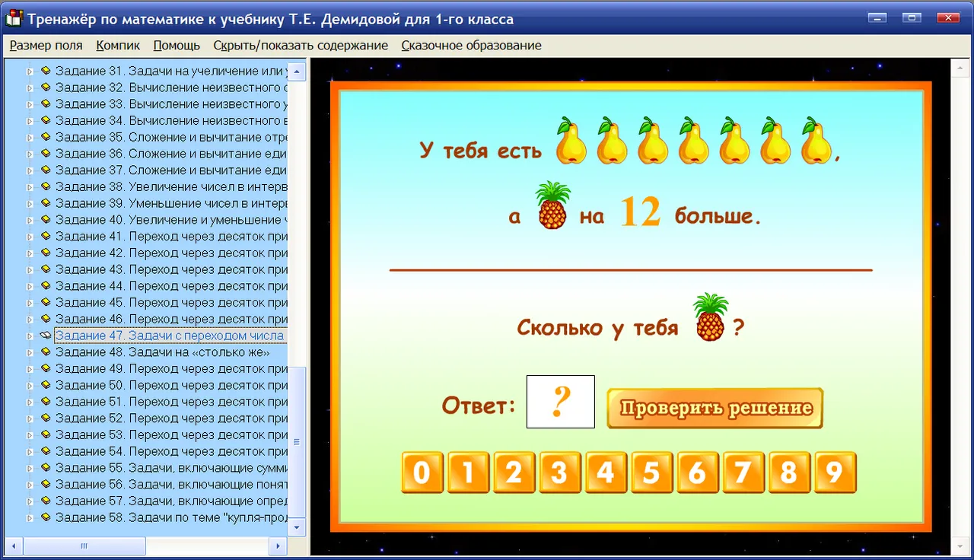Click the tree panel scroll up arrow
The image size is (974, 560).
tap(298, 72)
